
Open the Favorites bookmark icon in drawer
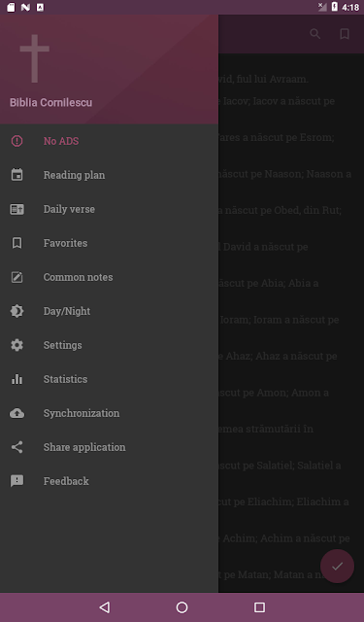17,243
